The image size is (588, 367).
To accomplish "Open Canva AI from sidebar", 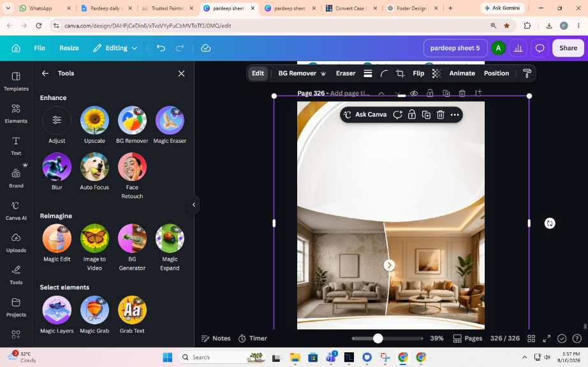I will pos(16,210).
